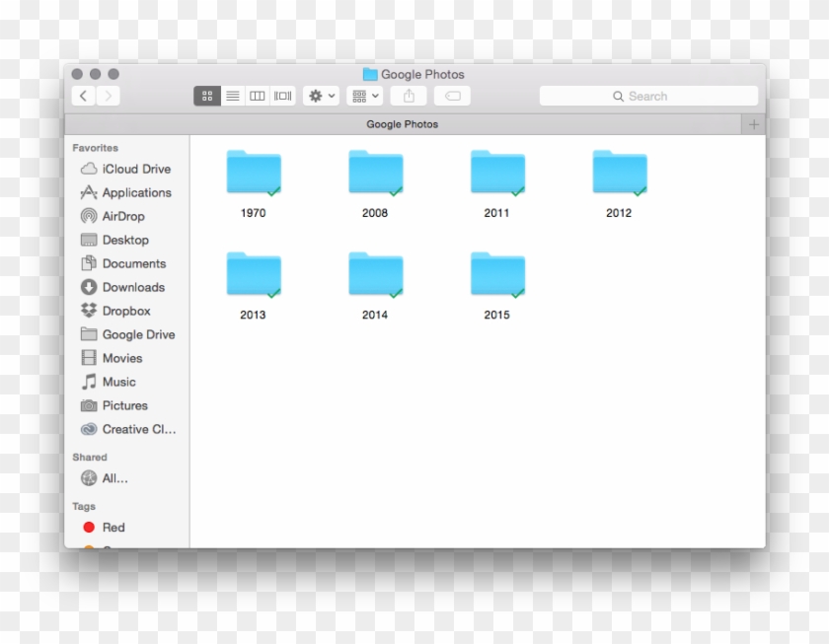Click the Share button in the toolbar
Image resolution: width=829 pixels, height=644 pixels.
tap(408, 96)
